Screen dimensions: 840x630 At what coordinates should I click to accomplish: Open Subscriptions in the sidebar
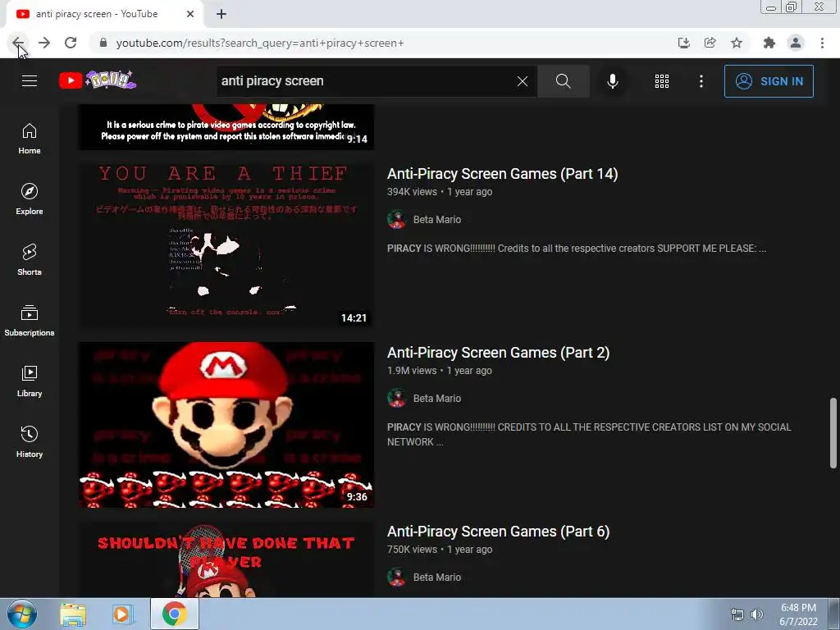pos(30,321)
